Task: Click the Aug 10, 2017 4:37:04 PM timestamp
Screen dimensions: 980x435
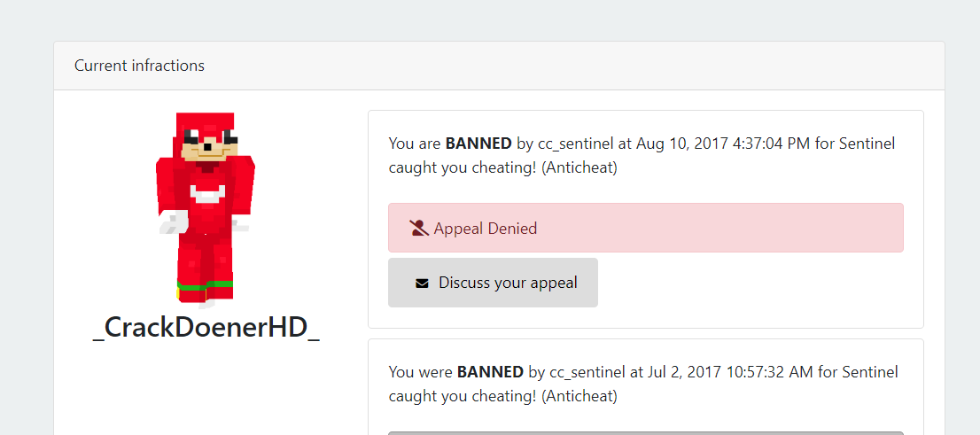Action: (x=723, y=144)
